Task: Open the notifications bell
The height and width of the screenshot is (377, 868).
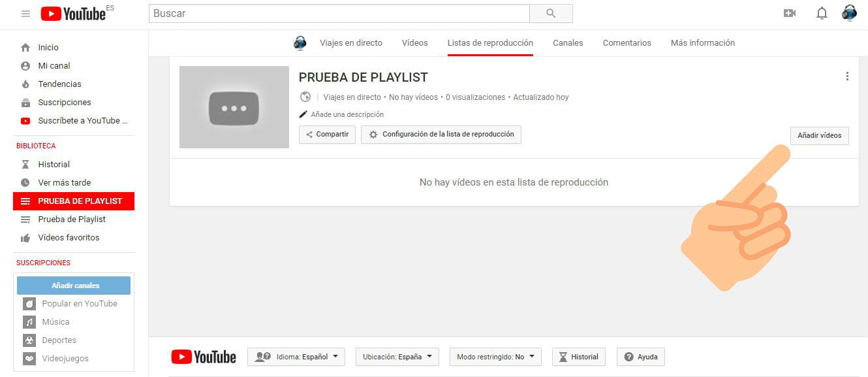Action: 822,13
